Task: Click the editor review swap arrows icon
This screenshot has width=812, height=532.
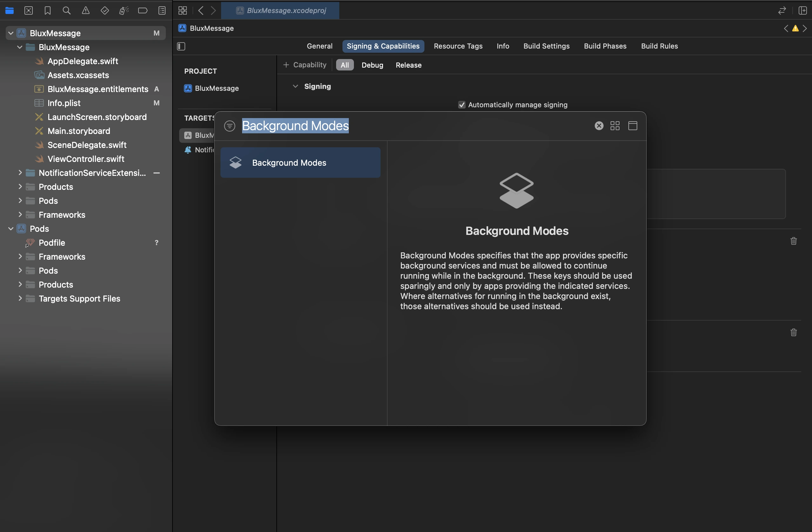Action: pyautogui.click(x=782, y=10)
